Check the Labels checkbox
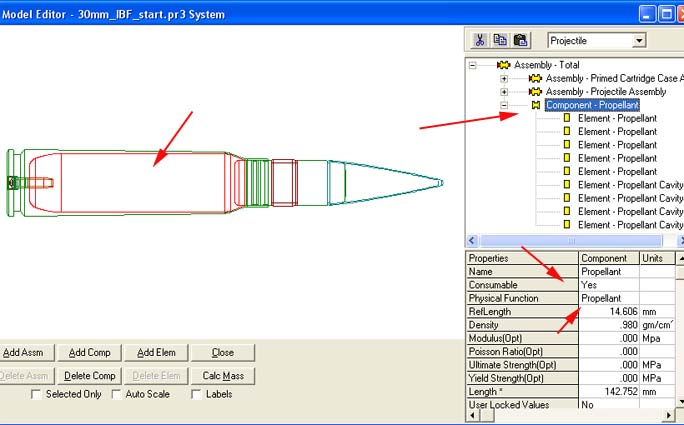 tap(197, 395)
